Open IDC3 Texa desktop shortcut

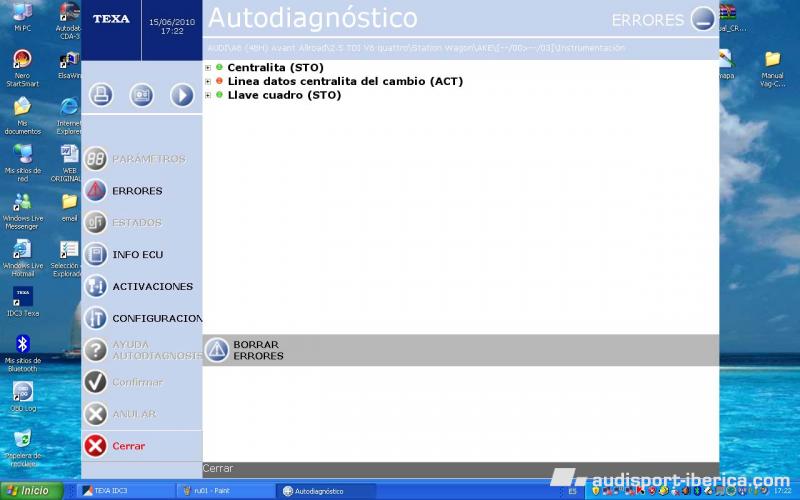coord(22,302)
